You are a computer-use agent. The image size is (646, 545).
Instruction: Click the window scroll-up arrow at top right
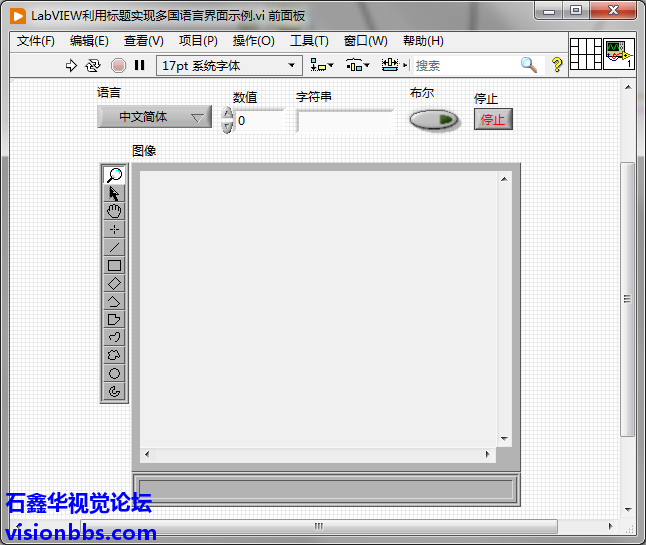[628, 87]
